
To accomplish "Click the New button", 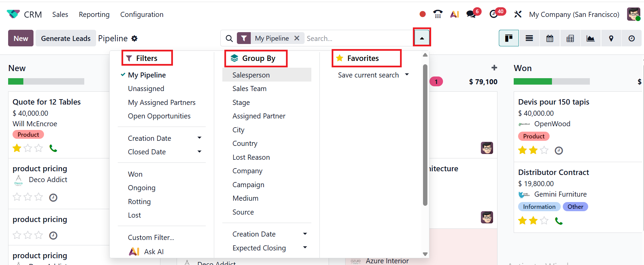I will coord(21,38).
